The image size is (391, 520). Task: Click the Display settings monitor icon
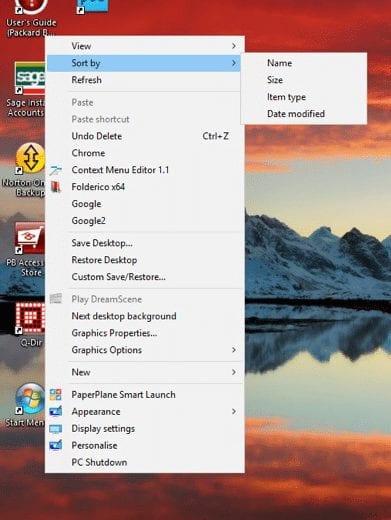click(x=56, y=429)
